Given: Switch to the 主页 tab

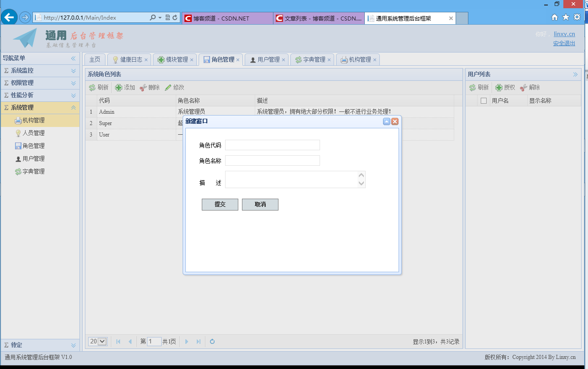Looking at the screenshot, I should tap(94, 60).
